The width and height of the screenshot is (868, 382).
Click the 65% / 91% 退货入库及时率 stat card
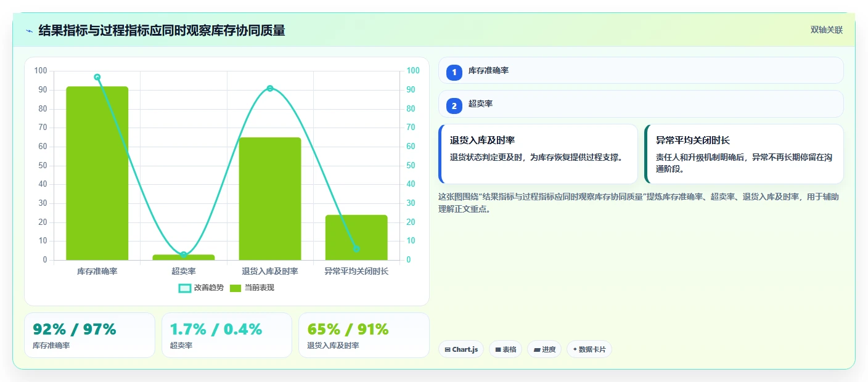[364, 335]
